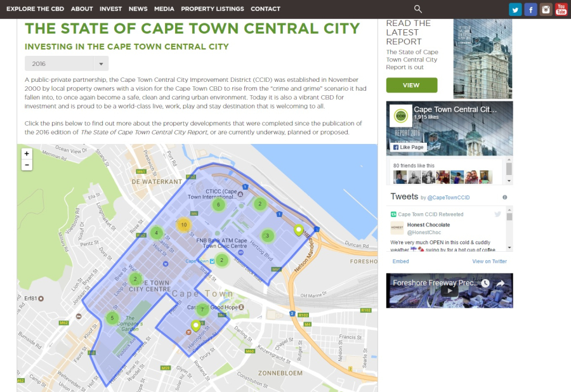Click the cluster marker 2 near Bree St
Screen dimensions: 571x392
(136, 279)
